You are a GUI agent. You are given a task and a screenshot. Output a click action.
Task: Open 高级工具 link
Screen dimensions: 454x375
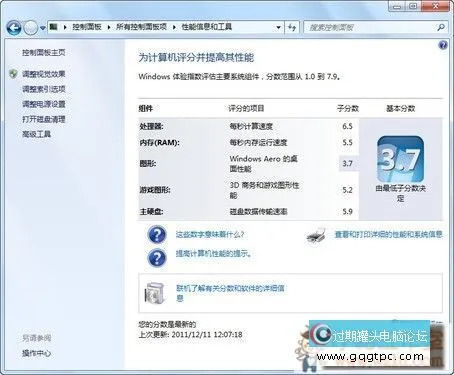pyautogui.click(x=36, y=134)
